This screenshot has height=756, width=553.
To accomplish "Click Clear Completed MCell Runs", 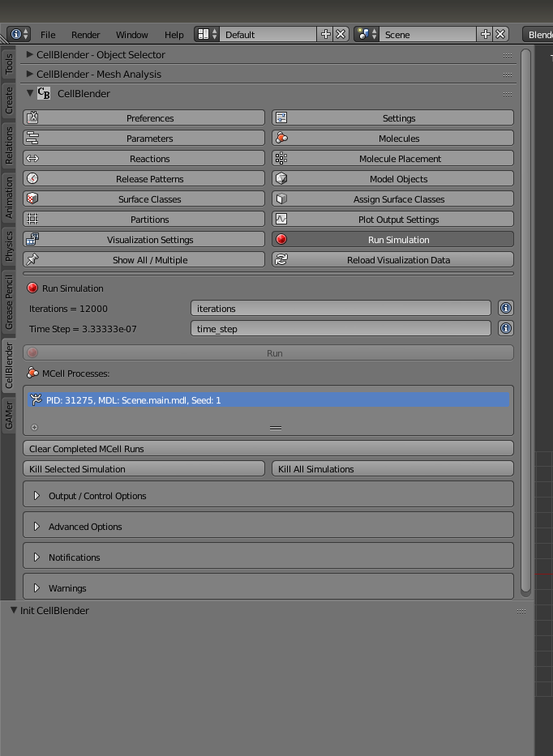I will point(268,448).
